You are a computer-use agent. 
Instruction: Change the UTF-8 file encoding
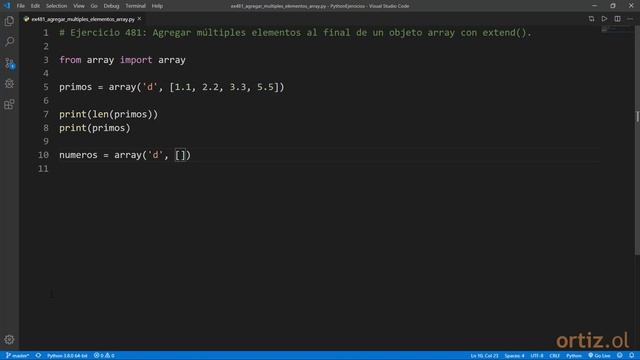[x=537, y=356]
